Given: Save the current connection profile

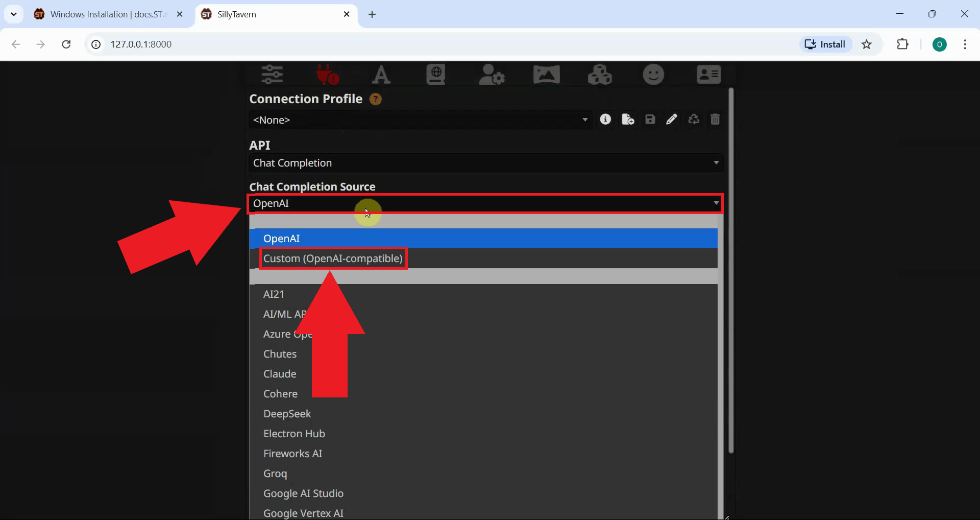Looking at the screenshot, I should 650,119.
